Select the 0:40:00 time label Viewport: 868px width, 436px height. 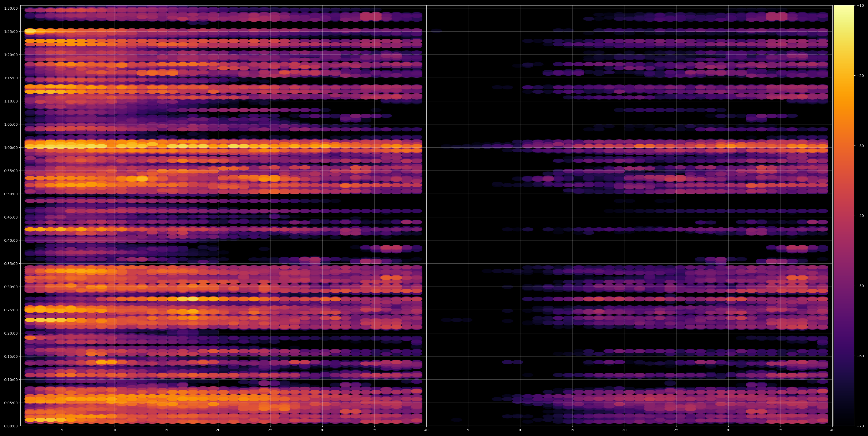tap(11, 240)
